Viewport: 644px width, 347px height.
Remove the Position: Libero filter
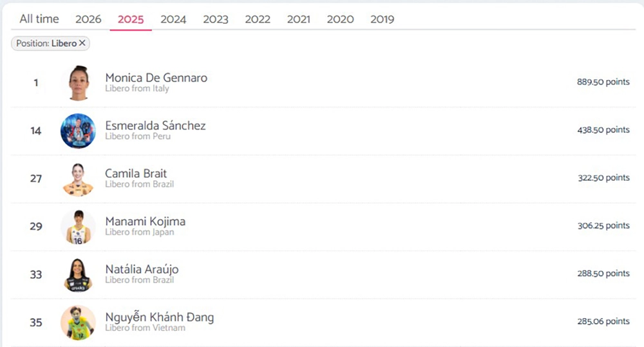pyautogui.click(x=82, y=44)
